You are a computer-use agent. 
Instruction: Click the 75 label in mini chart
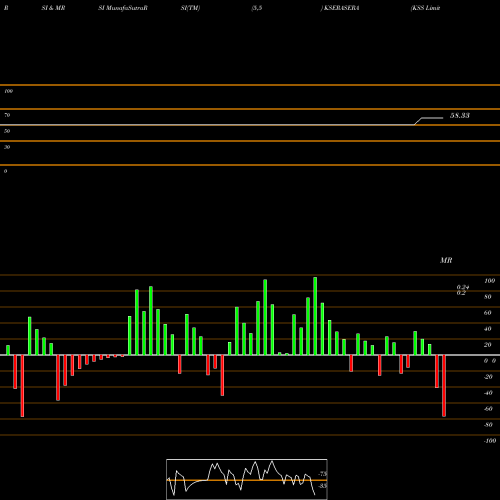[x=323, y=474]
